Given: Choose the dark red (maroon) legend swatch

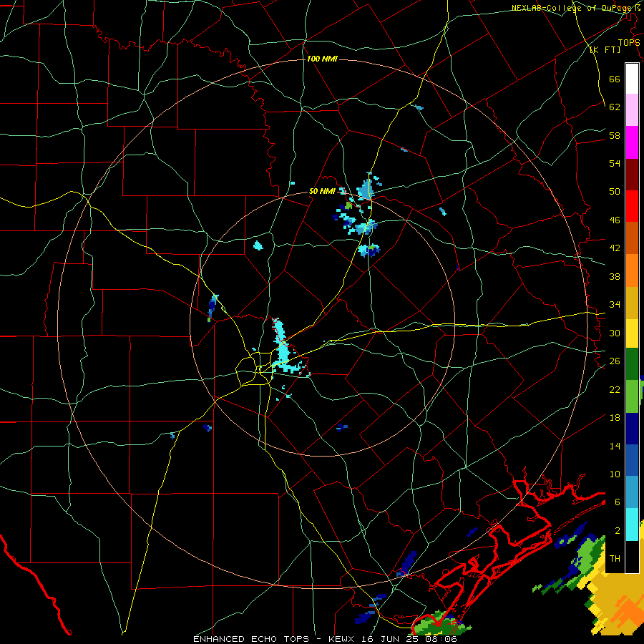Looking at the screenshot, I should tap(632, 175).
